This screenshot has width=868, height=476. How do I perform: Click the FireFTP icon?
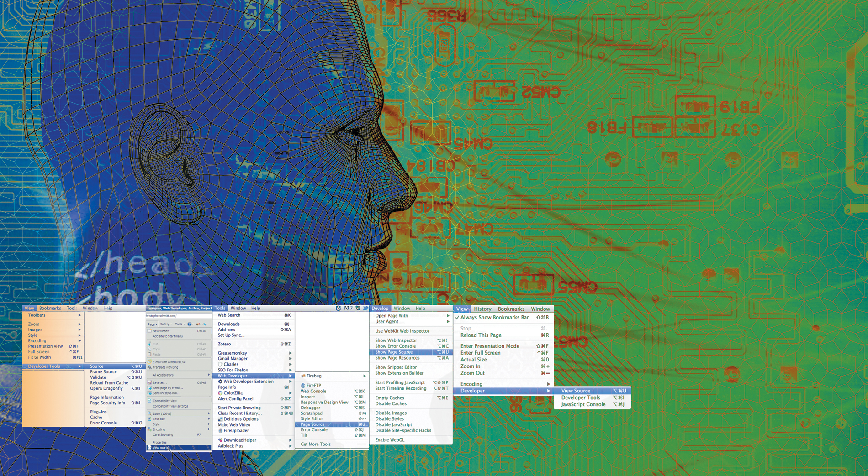tap(303, 385)
